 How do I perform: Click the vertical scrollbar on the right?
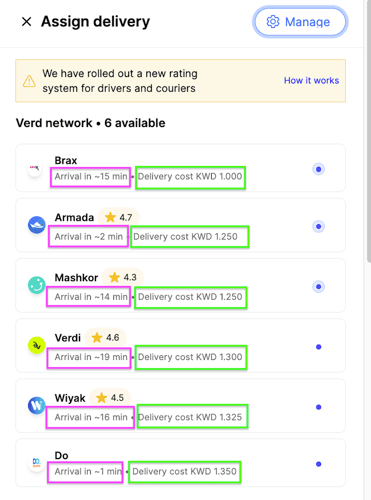tap(368, 133)
